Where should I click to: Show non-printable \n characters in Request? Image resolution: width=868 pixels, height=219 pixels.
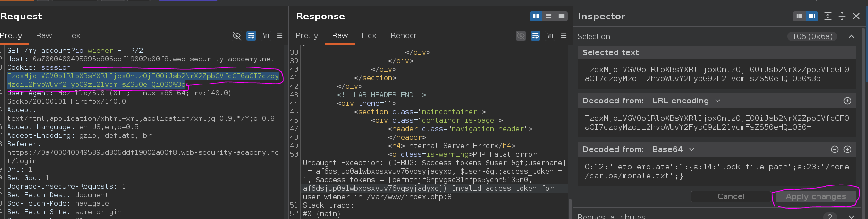coord(266,35)
